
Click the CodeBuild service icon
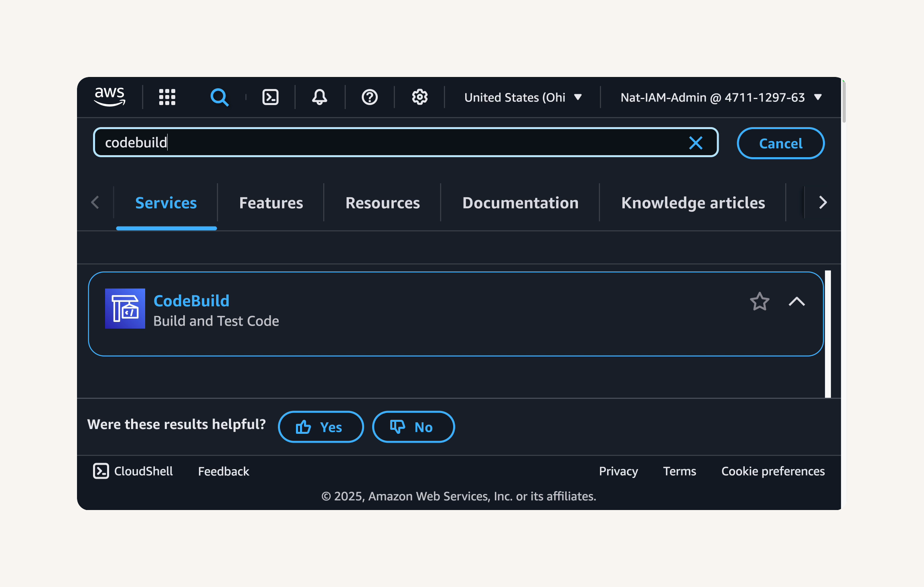(x=125, y=308)
